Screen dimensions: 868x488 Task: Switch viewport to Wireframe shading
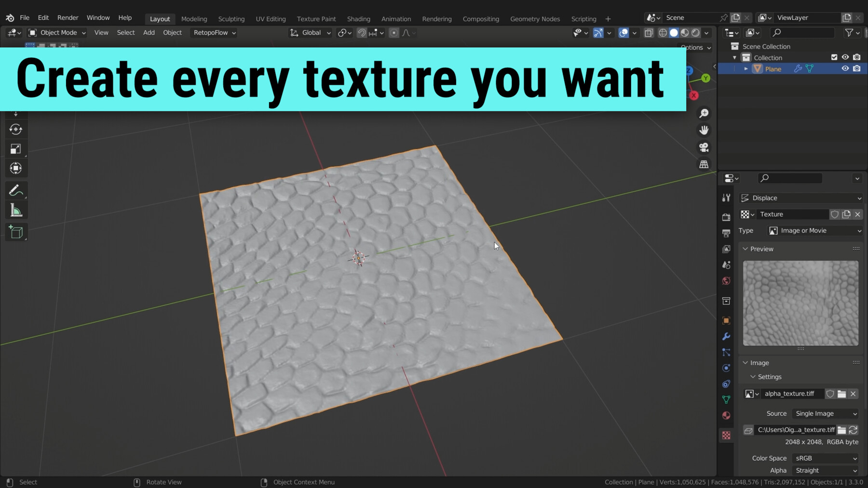tap(663, 33)
